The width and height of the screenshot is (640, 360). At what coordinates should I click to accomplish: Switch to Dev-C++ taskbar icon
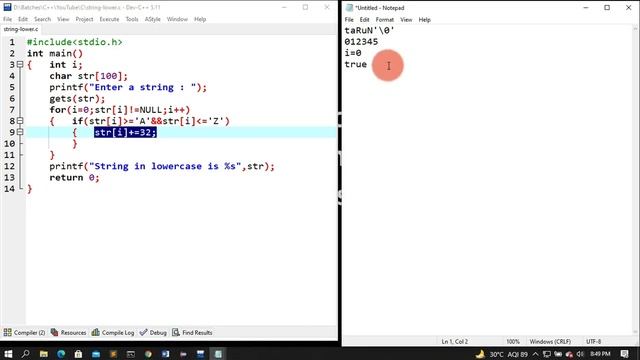pos(200,354)
